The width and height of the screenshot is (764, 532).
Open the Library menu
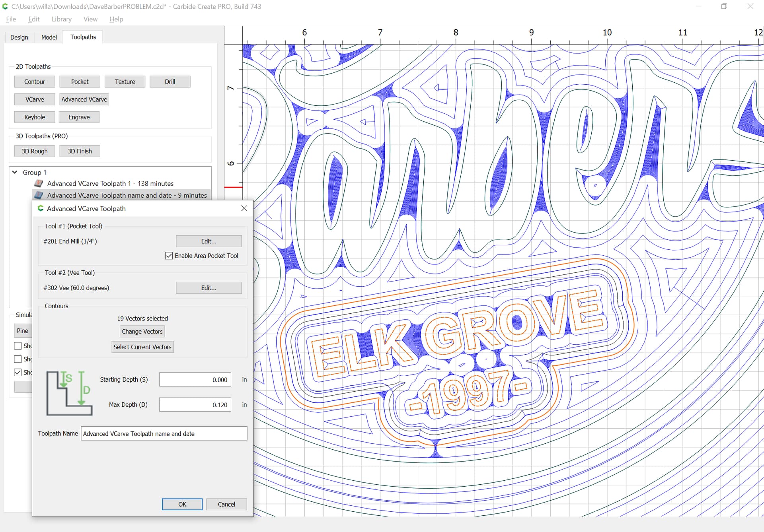61,19
